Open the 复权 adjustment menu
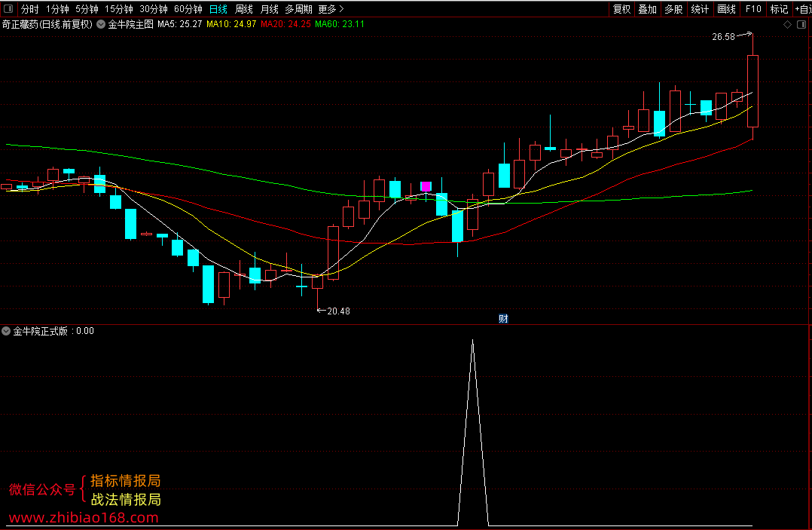The height and width of the screenshot is (530, 812). pos(621,9)
